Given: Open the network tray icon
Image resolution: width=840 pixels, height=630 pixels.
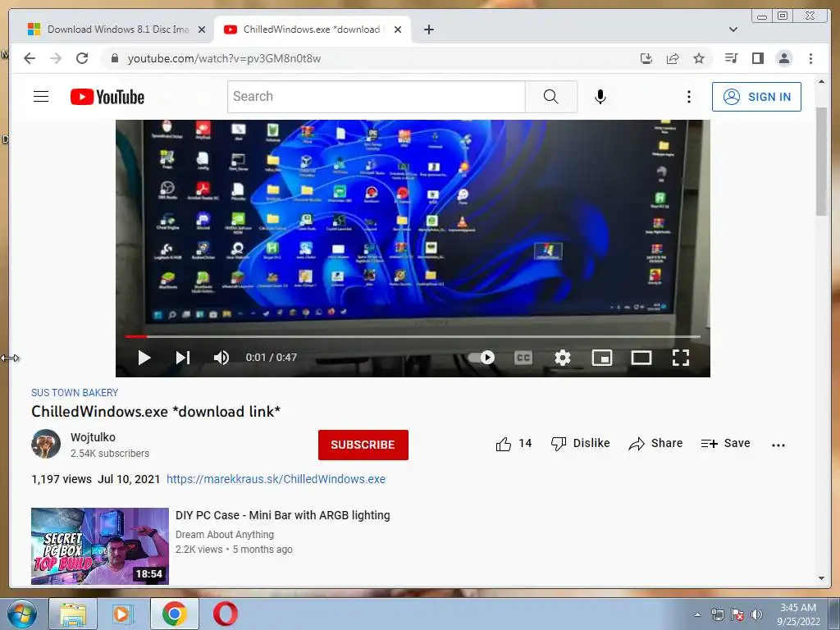Looking at the screenshot, I should (x=717, y=614).
